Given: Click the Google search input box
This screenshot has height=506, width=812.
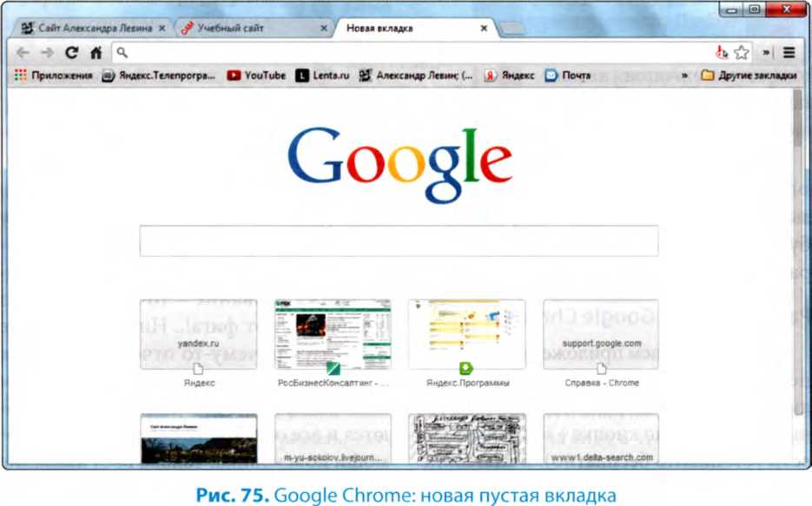Looking at the screenshot, I should click(399, 240).
